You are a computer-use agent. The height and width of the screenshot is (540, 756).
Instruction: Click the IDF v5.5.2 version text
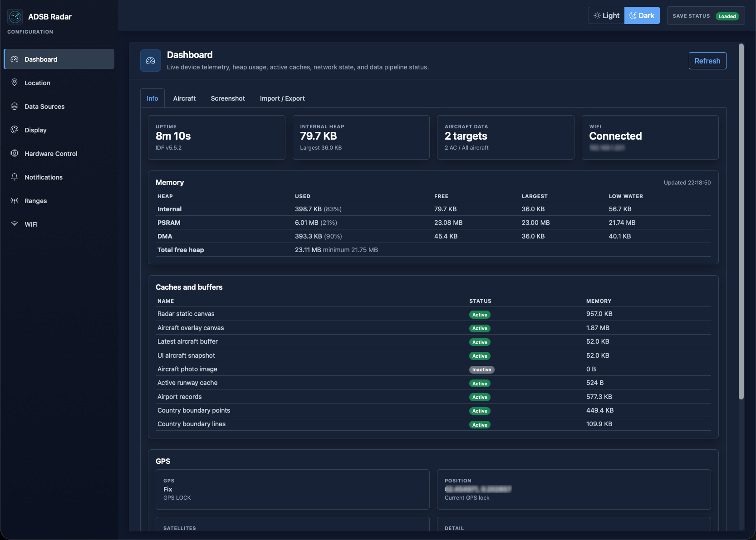pos(168,148)
